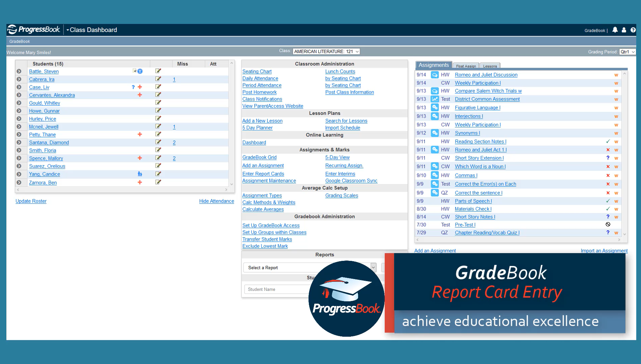Open Daily Attendance link
641x364 pixels.
260,79
